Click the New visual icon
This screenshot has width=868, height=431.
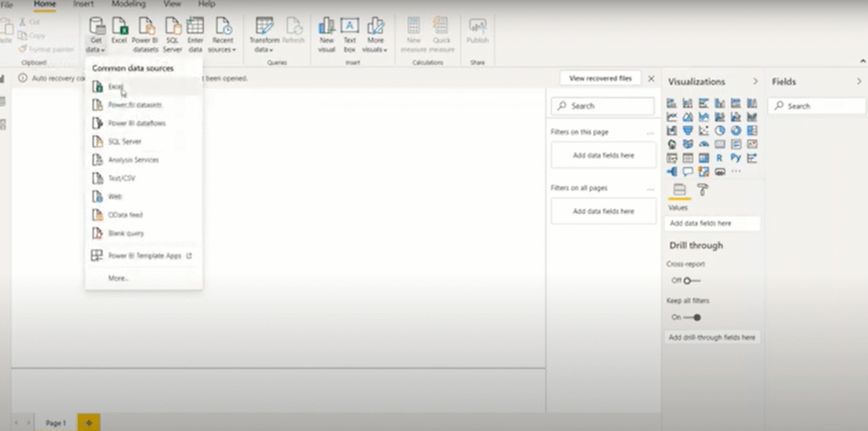click(326, 32)
